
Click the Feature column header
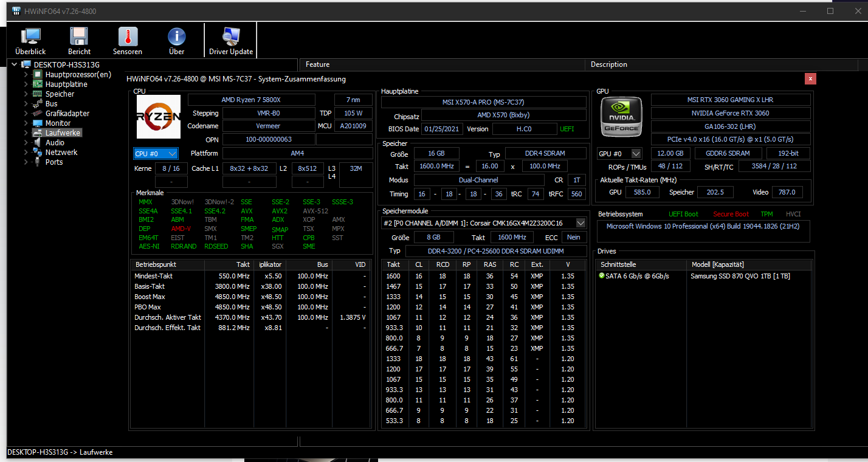[442, 64]
